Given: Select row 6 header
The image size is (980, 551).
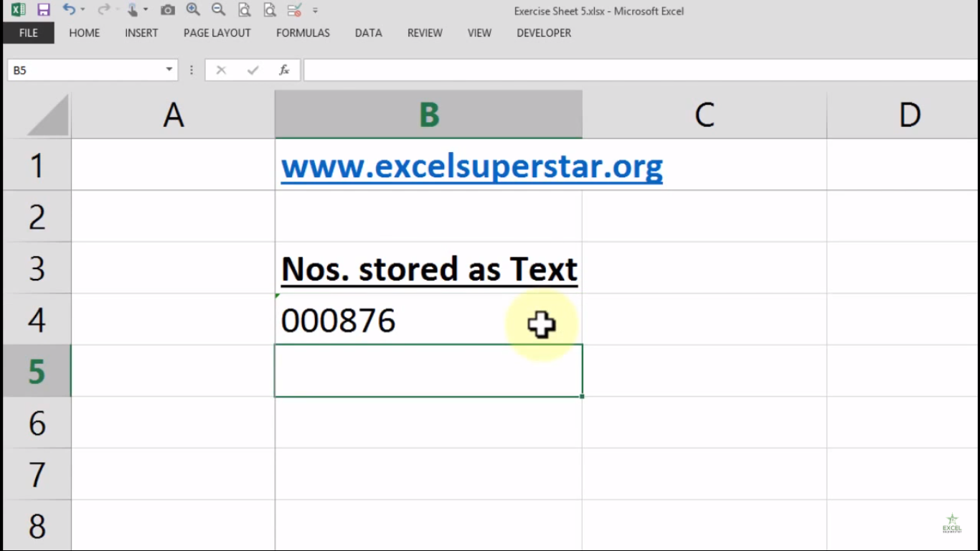Looking at the screenshot, I should tap(37, 423).
